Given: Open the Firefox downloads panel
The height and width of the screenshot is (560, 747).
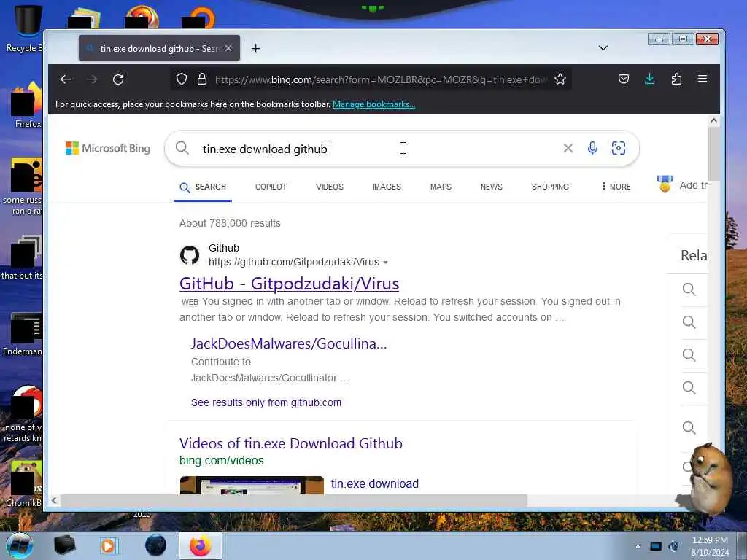Looking at the screenshot, I should click(x=650, y=79).
